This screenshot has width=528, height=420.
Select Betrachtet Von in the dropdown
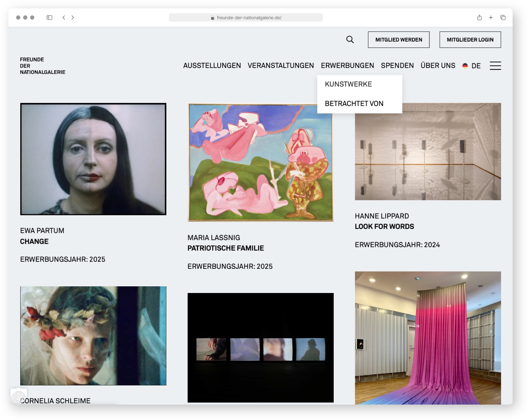click(354, 104)
